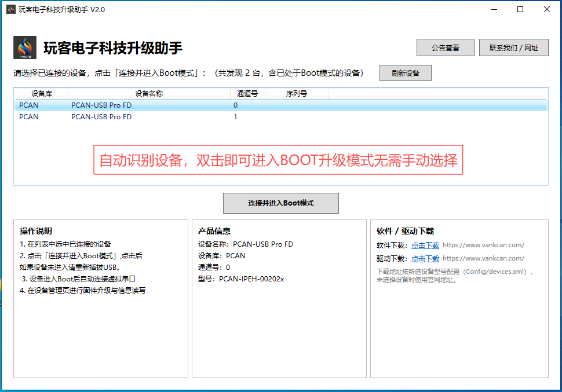The image size is (562, 392).
Task: Sort by 设备名称 column header
Action: click(149, 94)
